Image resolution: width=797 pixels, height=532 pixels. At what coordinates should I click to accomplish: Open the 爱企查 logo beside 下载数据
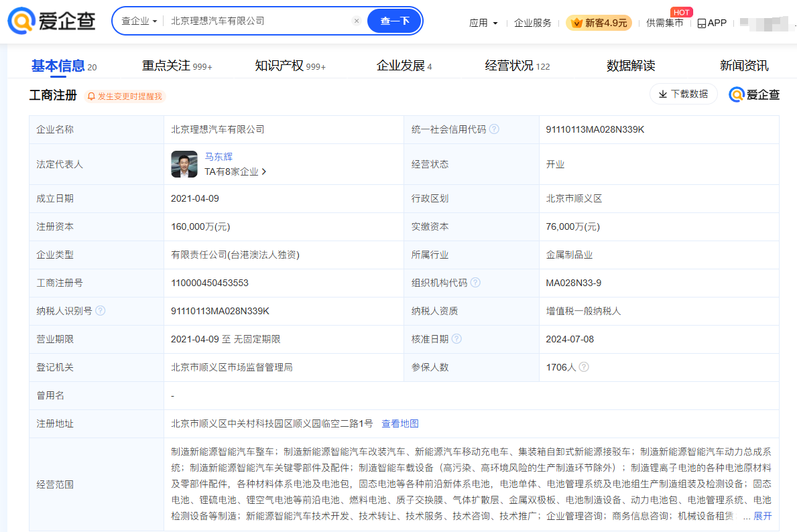pyautogui.click(x=754, y=94)
